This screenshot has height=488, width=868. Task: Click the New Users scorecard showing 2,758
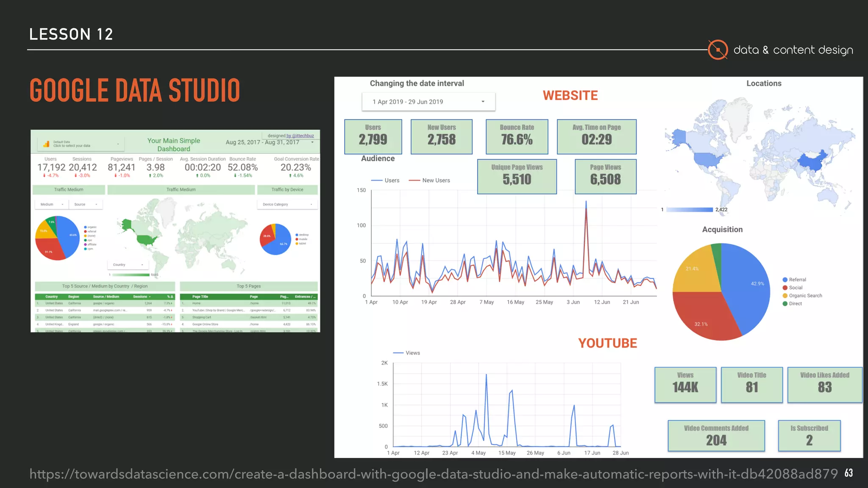pos(442,136)
